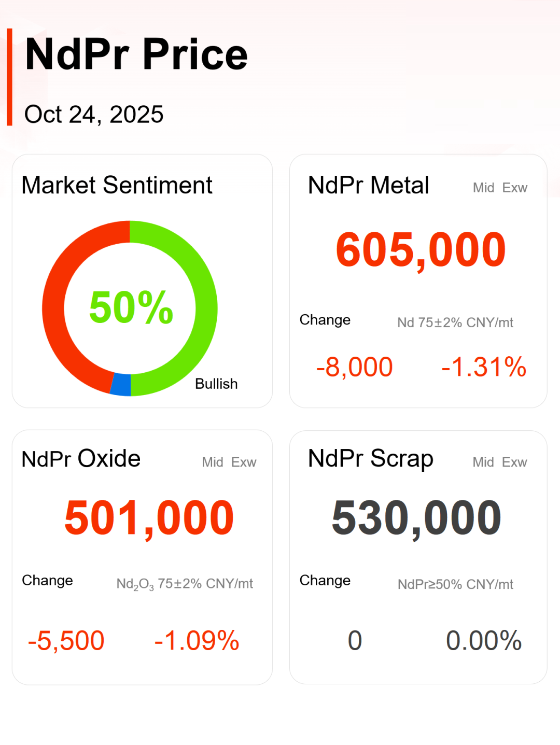Select Exw on NdPr Scrap card
Screen dimensions: 560x745
pos(514,462)
